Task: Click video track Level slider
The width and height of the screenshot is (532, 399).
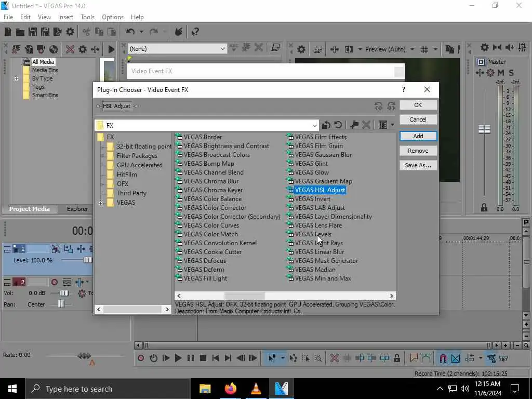Action: 87,260
